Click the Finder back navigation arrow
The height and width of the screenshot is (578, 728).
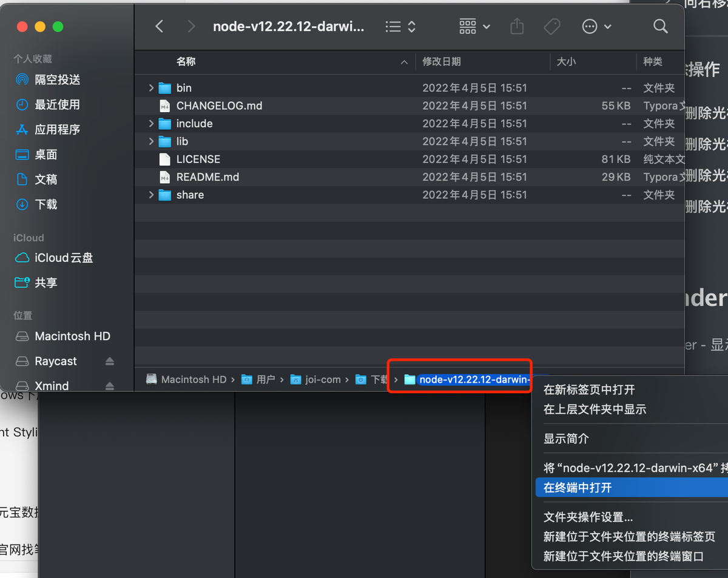pos(160,27)
